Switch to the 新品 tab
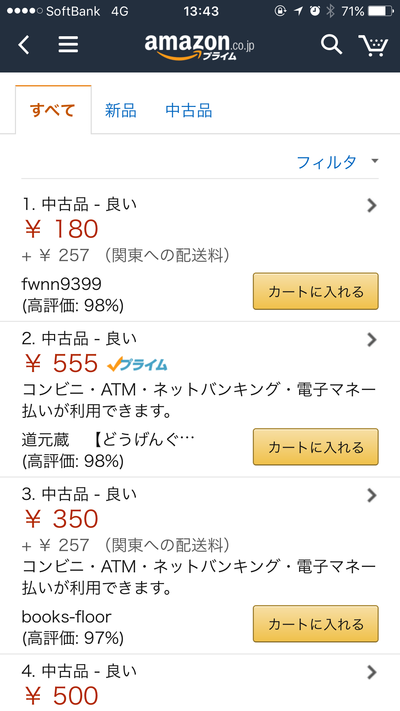 coord(121,111)
